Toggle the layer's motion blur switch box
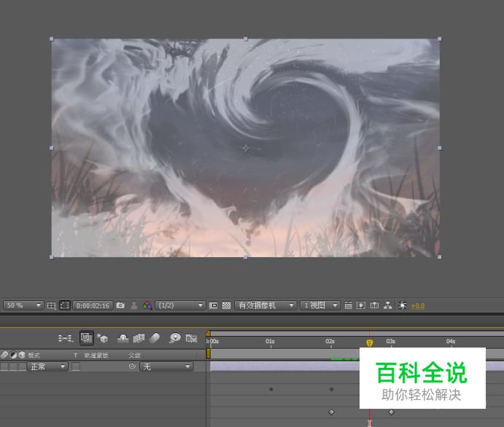The width and height of the screenshot is (504, 427). coord(4,367)
